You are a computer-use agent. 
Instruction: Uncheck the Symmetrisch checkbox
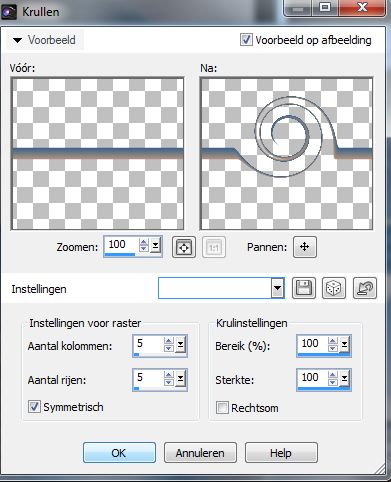click(34, 407)
